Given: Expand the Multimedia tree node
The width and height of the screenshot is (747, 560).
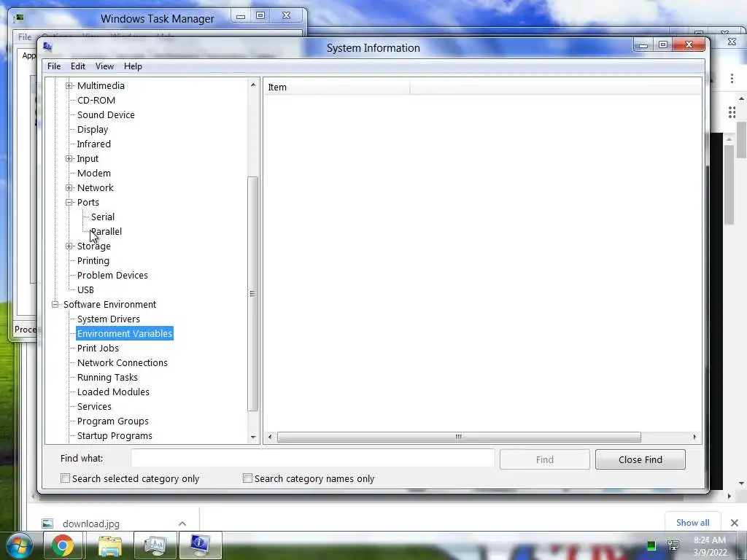Looking at the screenshot, I should (x=69, y=86).
